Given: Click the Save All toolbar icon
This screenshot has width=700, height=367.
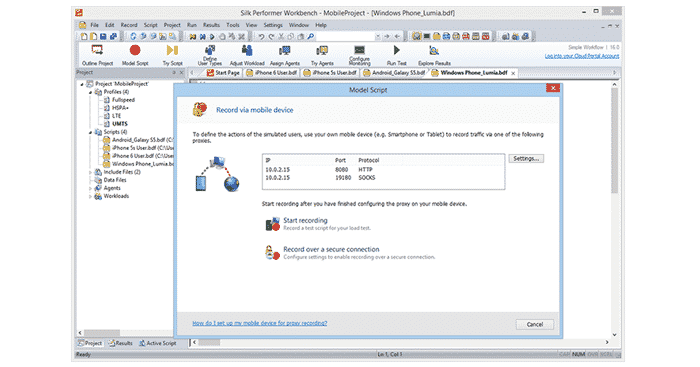Looking at the screenshot, I should click(113, 37).
